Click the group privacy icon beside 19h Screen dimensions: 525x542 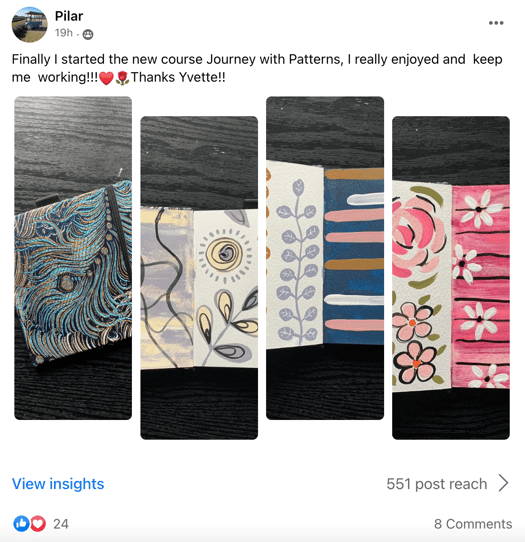click(x=88, y=34)
